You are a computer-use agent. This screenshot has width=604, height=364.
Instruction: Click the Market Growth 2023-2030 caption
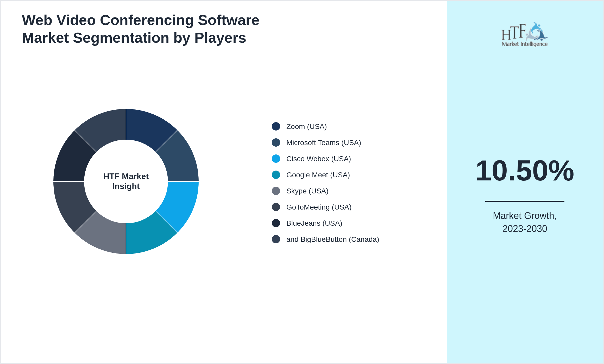(x=525, y=222)
